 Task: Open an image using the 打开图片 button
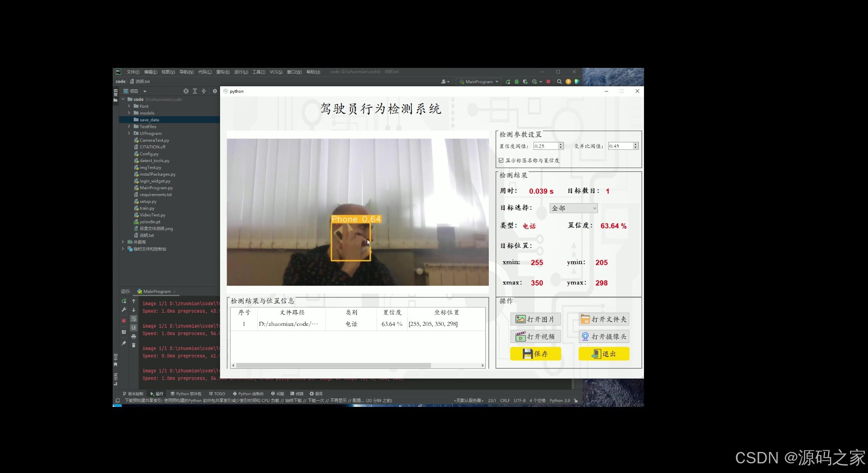tap(535, 319)
